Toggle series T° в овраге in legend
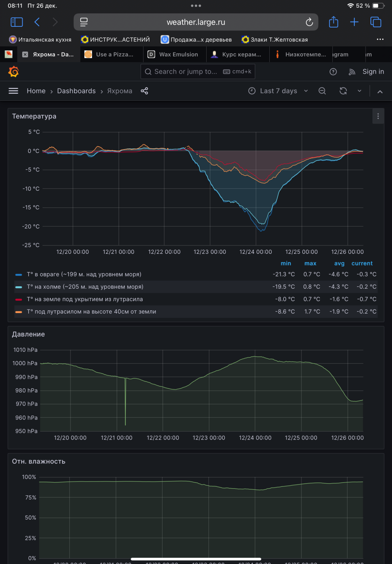The height and width of the screenshot is (564, 392). click(84, 274)
